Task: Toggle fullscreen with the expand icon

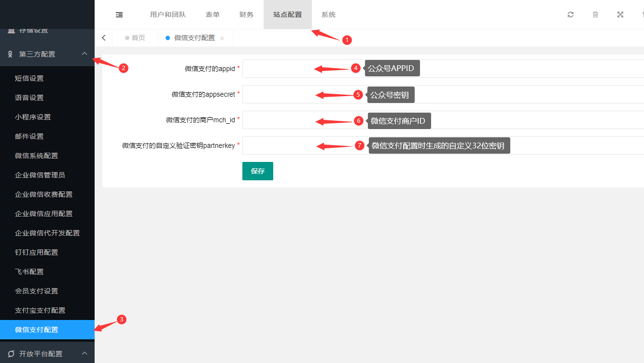Action: [x=620, y=15]
